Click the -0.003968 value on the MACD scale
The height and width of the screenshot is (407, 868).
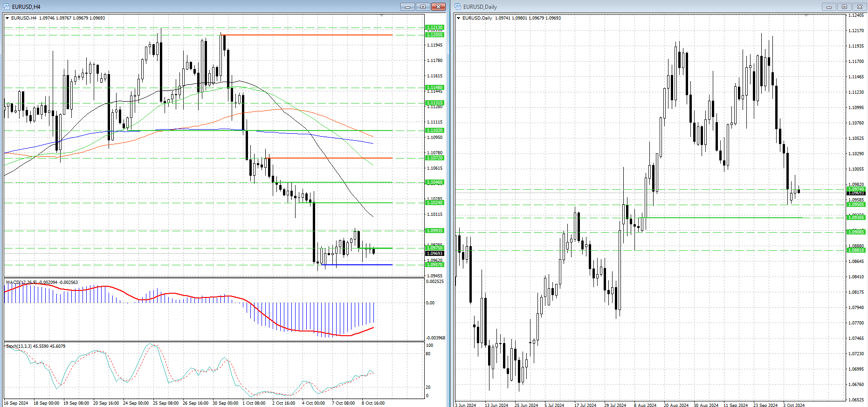pyautogui.click(x=435, y=338)
